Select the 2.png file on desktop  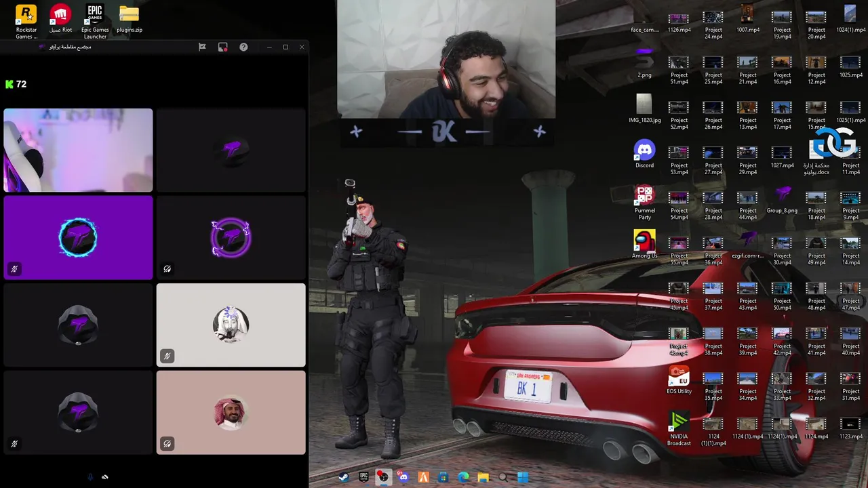[x=644, y=64]
